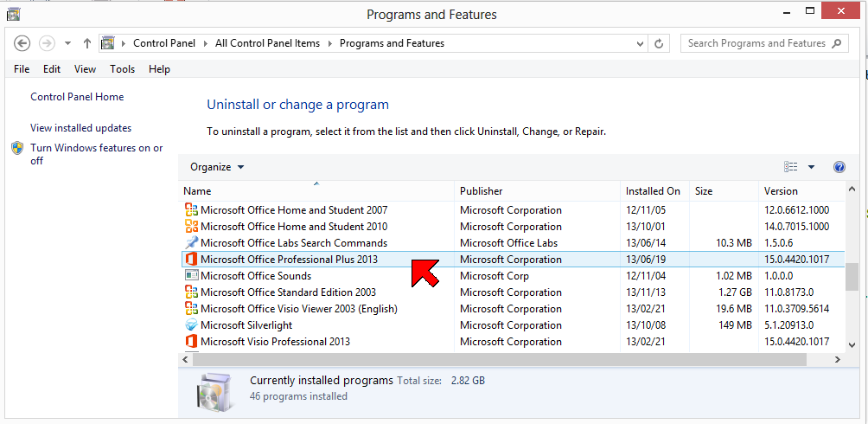Click the Back navigation arrow
Screen dimensions: 868x424
pyautogui.click(x=22, y=43)
